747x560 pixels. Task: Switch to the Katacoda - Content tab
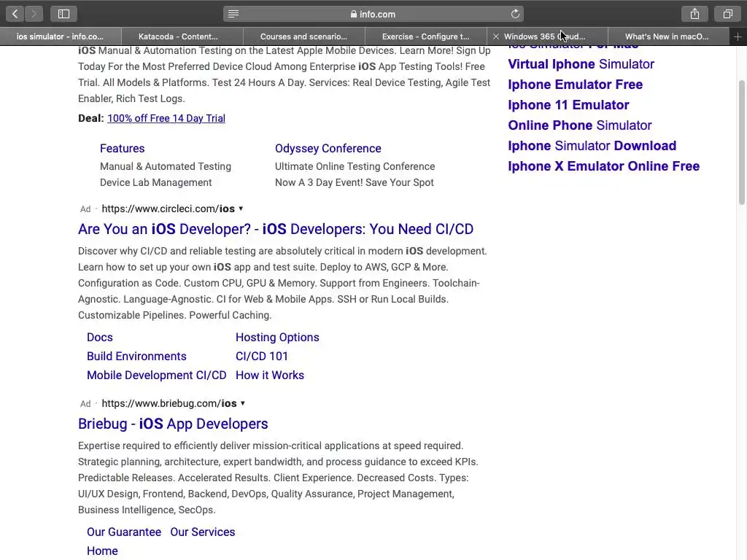tap(182, 36)
